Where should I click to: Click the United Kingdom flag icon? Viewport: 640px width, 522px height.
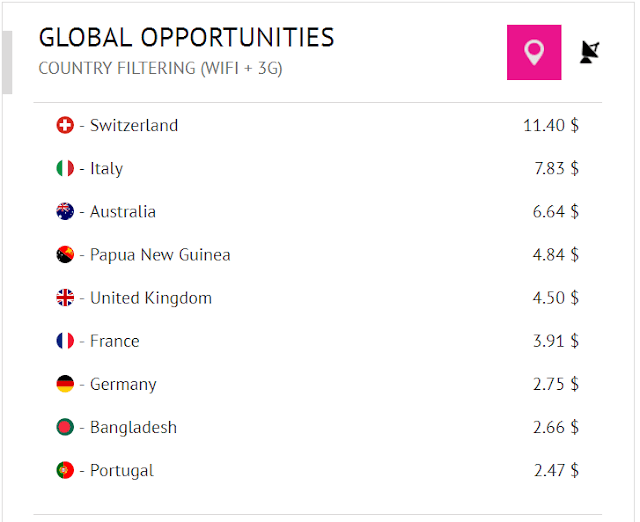click(65, 298)
